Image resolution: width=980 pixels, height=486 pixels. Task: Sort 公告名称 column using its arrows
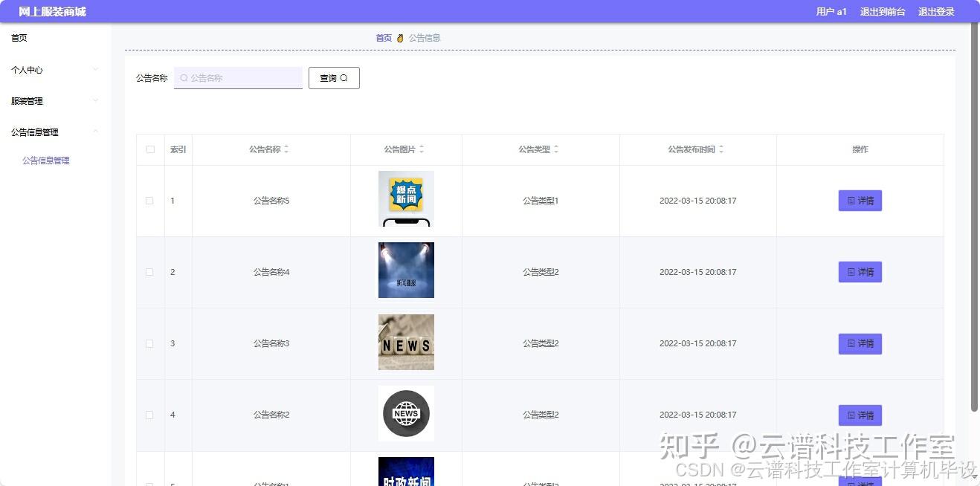click(x=286, y=149)
